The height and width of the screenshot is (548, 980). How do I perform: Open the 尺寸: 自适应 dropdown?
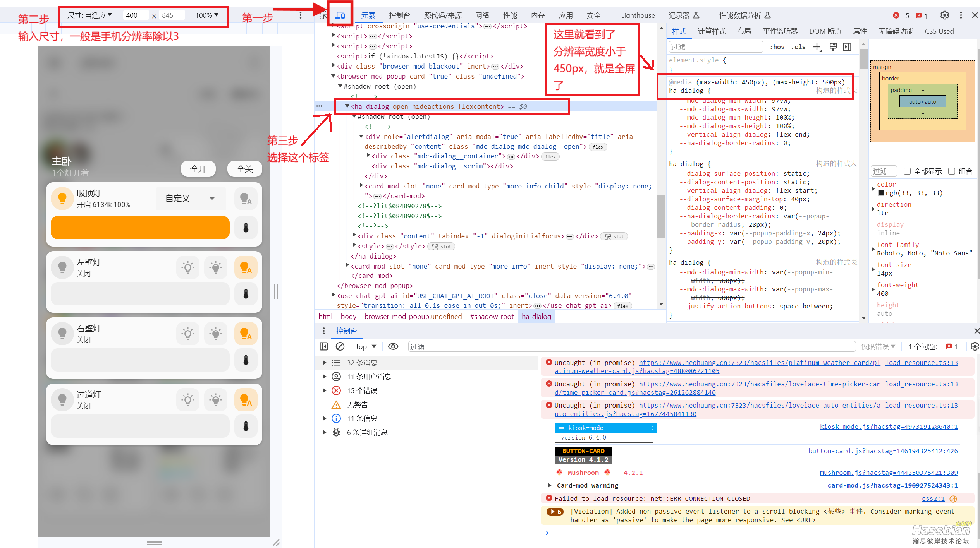pos(89,15)
